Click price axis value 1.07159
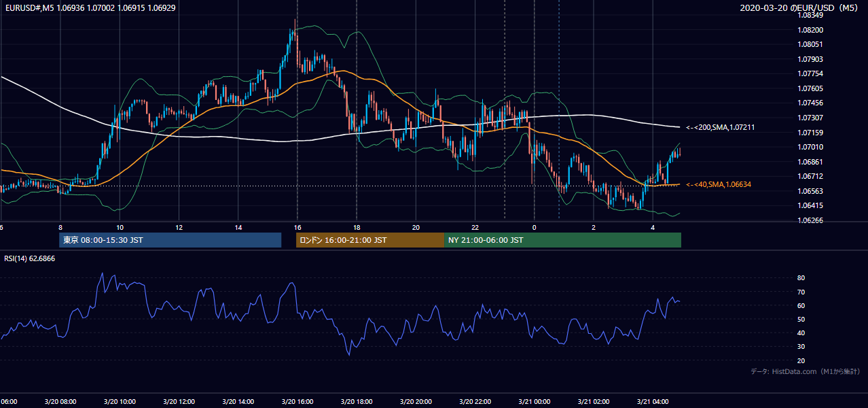Viewport: 868px width, 408px height. [x=812, y=133]
